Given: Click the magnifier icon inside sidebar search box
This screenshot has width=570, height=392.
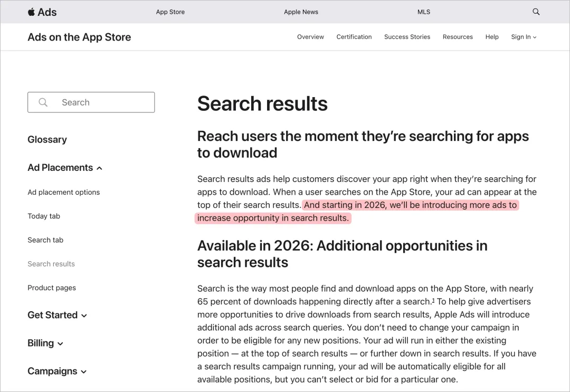Looking at the screenshot, I should tap(43, 102).
